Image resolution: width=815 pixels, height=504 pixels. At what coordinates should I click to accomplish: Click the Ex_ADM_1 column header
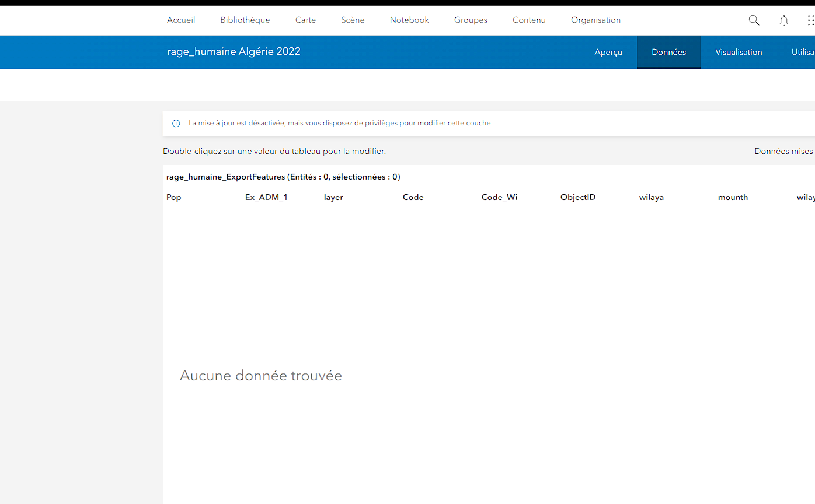(x=266, y=197)
